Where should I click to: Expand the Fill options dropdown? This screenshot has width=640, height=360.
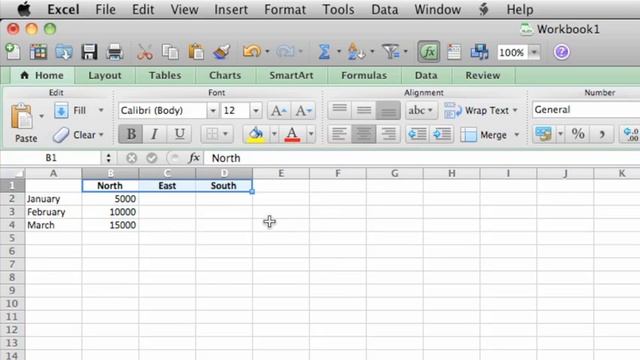(x=101, y=110)
